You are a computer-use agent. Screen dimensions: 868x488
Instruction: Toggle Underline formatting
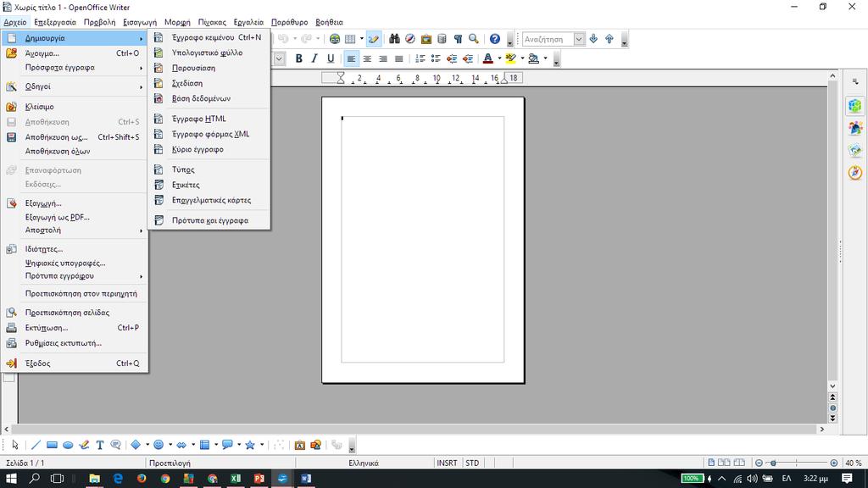(331, 58)
